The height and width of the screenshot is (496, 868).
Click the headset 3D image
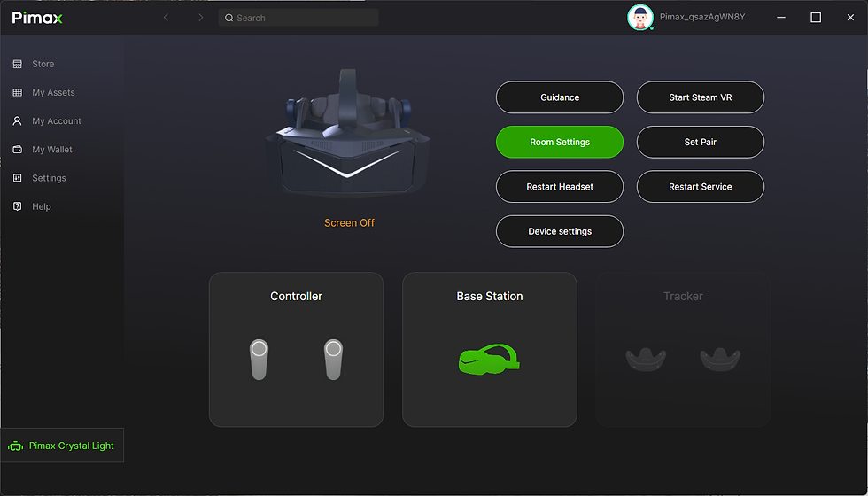coord(348,134)
